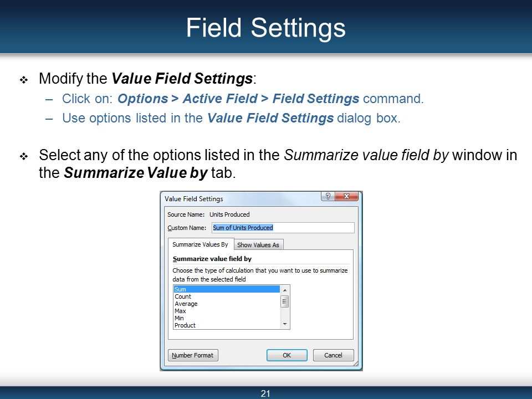Close the Value Field Settings dialog
Viewport: 532px width, 399px height.
[x=346, y=196]
